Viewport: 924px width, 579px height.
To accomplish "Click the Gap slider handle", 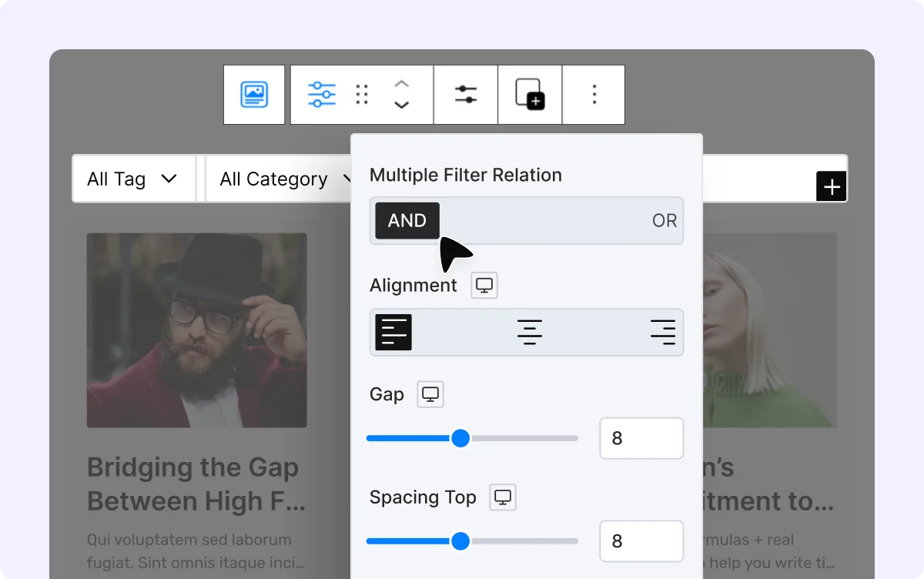I will click(x=460, y=438).
